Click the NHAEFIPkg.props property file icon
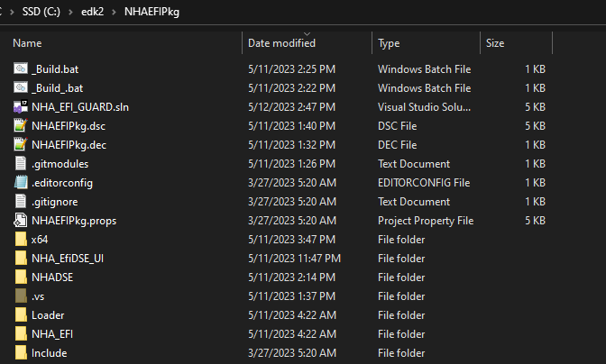Screen dimensions: 606x364 (21, 220)
